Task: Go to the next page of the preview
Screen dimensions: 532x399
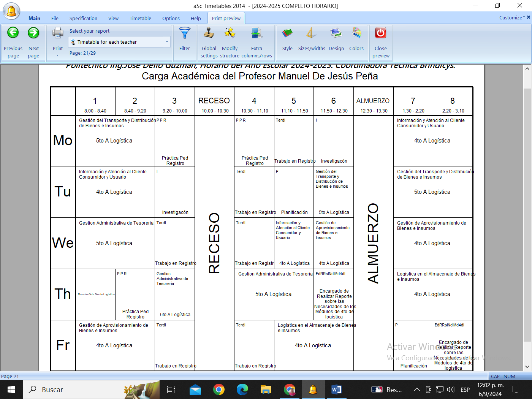Action: click(33, 43)
